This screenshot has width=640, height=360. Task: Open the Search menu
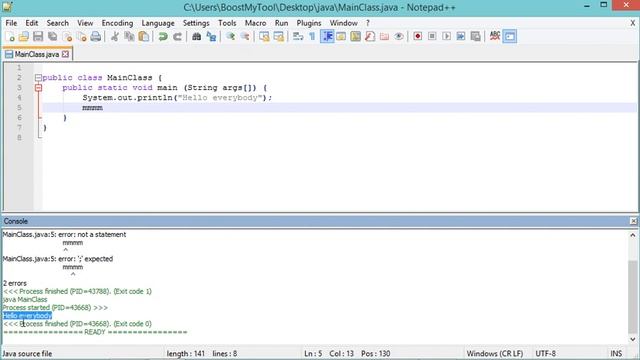[x=58, y=23]
